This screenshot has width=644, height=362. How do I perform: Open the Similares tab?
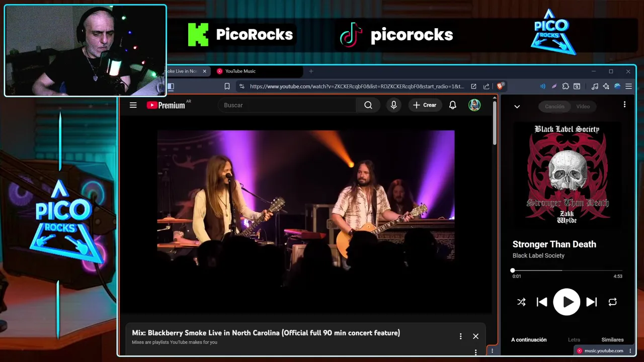tap(612, 340)
